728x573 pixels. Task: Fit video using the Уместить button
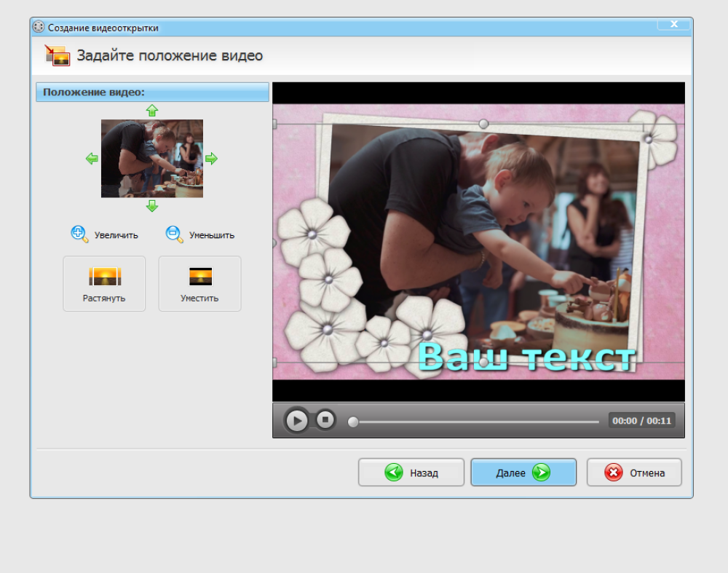coord(199,283)
